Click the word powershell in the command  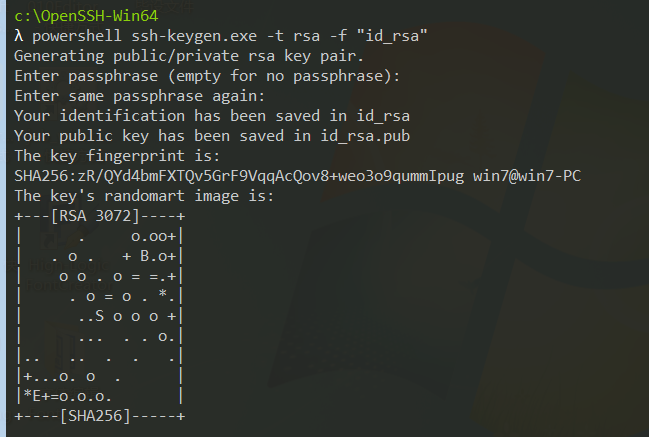76,36
